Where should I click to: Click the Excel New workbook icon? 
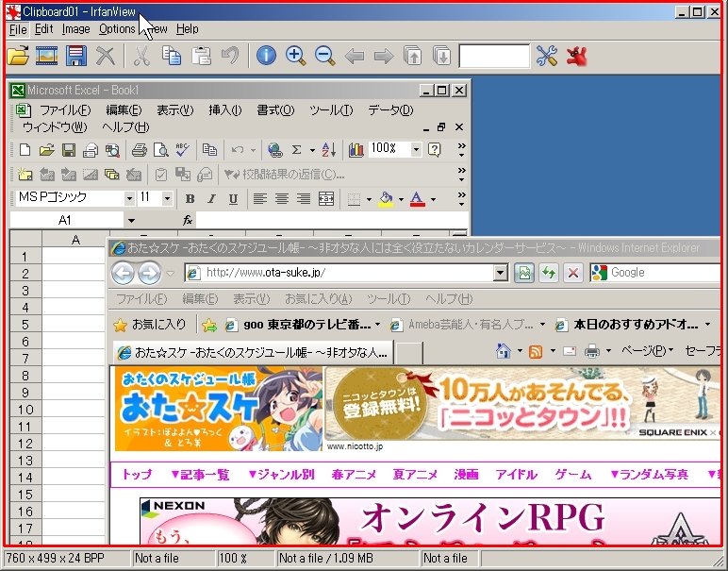(x=25, y=150)
